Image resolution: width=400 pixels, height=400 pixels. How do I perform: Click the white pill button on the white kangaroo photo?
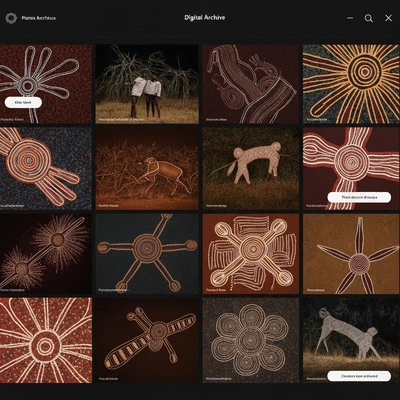click(x=359, y=376)
